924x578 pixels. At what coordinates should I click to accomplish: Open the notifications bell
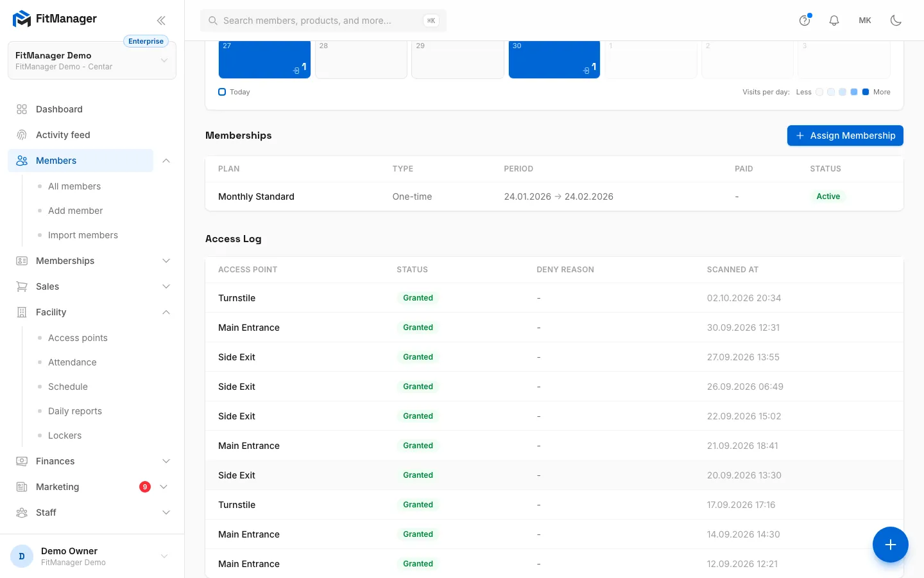coord(834,21)
